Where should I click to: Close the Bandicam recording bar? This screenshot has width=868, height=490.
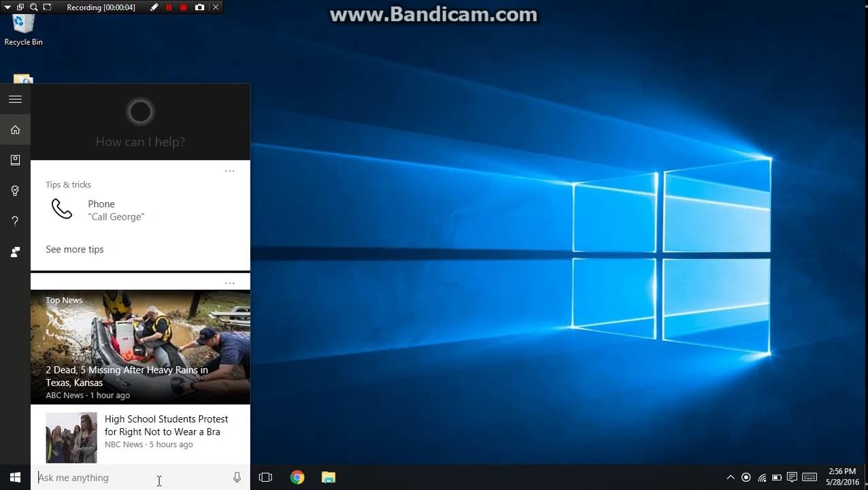[x=216, y=7]
